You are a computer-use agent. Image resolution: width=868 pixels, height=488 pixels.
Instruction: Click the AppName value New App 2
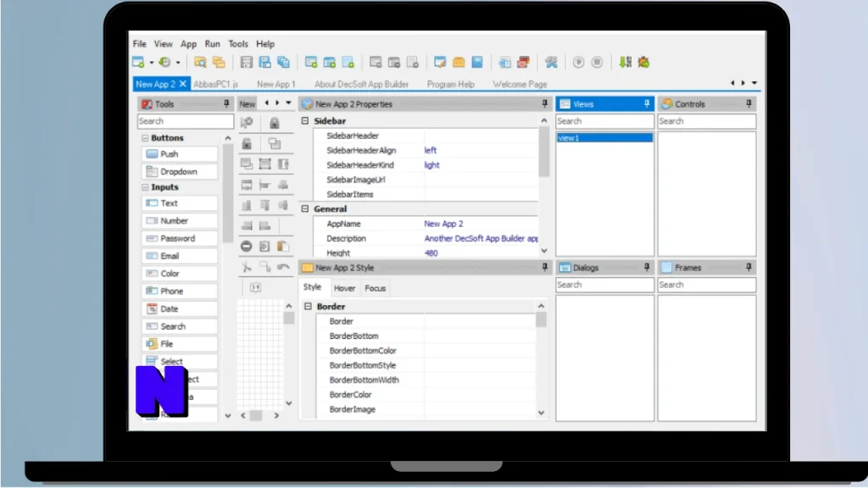(443, 224)
